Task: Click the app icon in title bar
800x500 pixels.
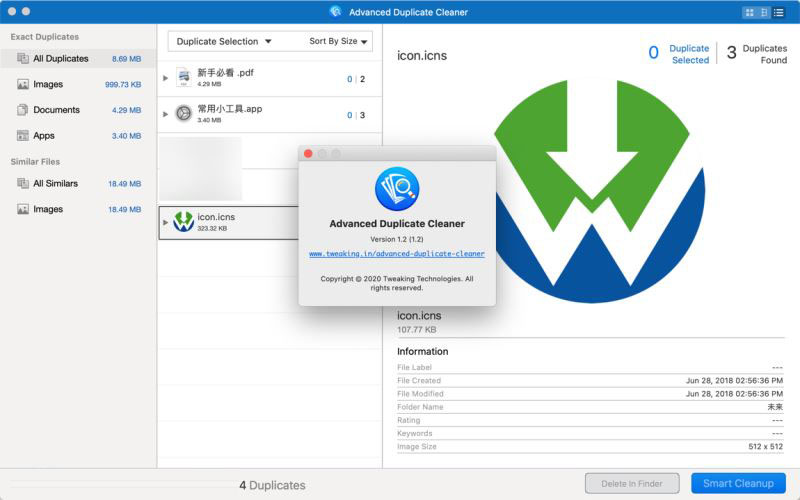Action: [x=335, y=11]
